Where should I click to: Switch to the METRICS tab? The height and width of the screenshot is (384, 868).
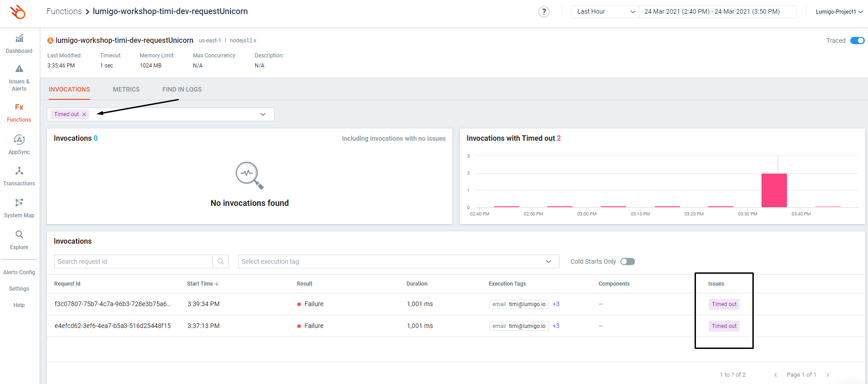(126, 90)
